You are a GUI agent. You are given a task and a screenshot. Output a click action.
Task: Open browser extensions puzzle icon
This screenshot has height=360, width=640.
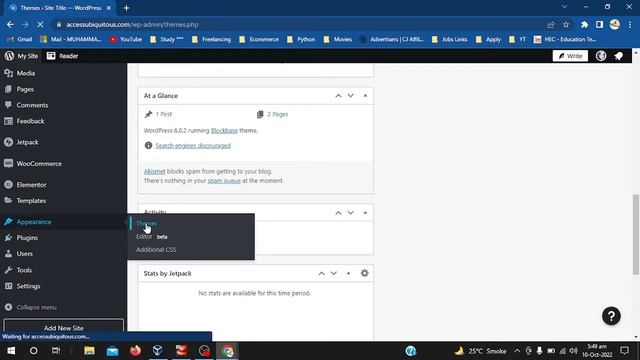[x=584, y=24]
